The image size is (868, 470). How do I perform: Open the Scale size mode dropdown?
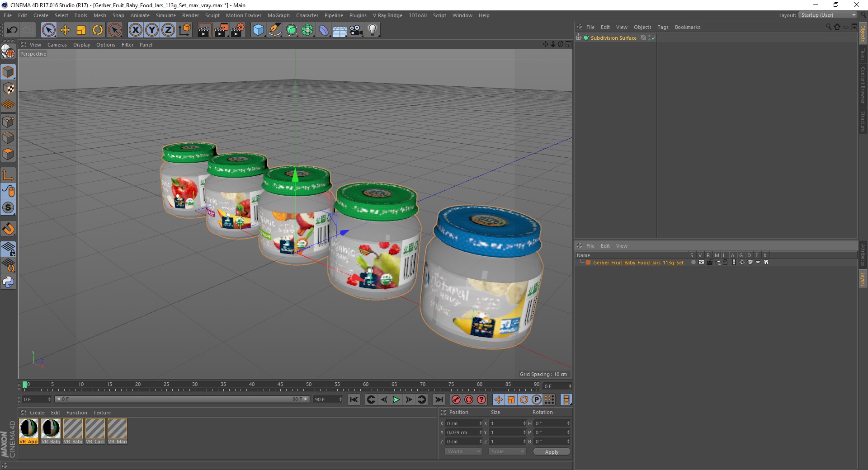pyautogui.click(x=507, y=451)
